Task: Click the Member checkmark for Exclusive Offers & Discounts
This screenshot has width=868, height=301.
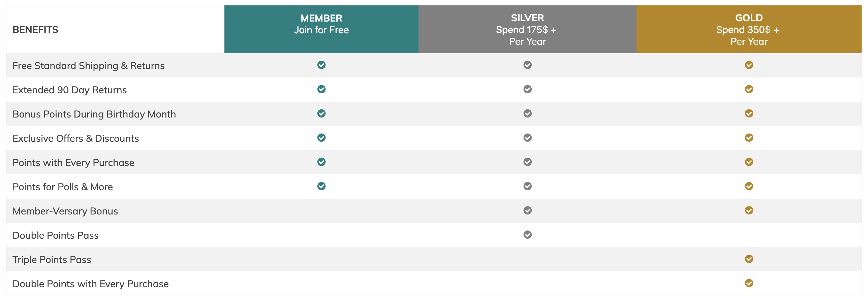Action: (x=321, y=138)
